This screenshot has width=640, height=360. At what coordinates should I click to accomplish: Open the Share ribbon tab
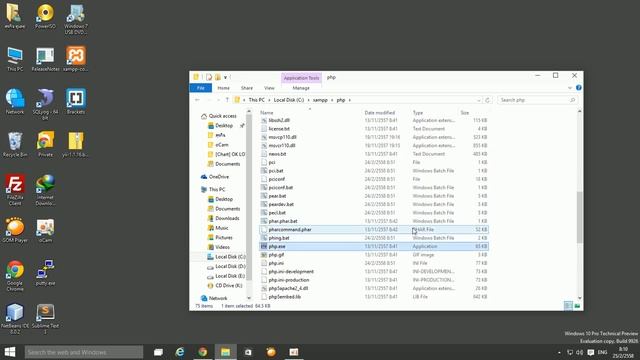click(247, 88)
